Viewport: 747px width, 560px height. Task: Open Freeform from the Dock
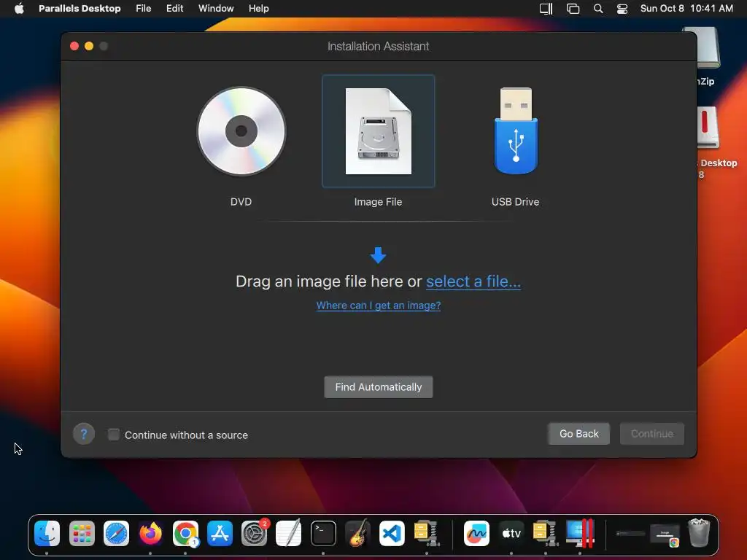click(477, 533)
